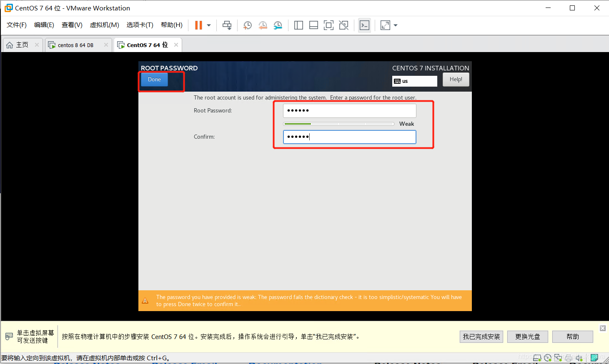Click the VM icon on centos 8 tab
This screenshot has height=364, width=609.
pos(52,45)
